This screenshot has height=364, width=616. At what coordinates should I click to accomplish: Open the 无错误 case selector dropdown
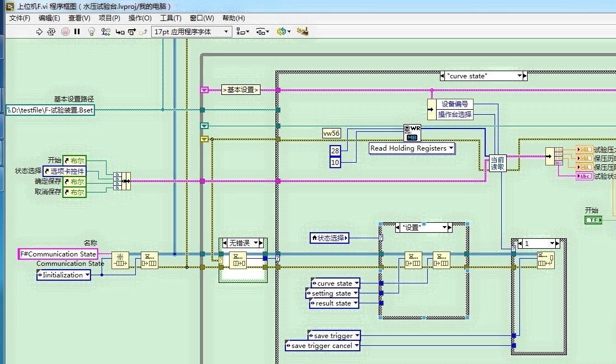[x=256, y=243]
